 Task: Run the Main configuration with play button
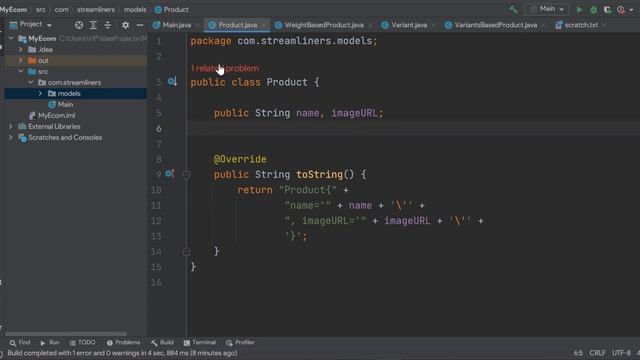[579, 9]
